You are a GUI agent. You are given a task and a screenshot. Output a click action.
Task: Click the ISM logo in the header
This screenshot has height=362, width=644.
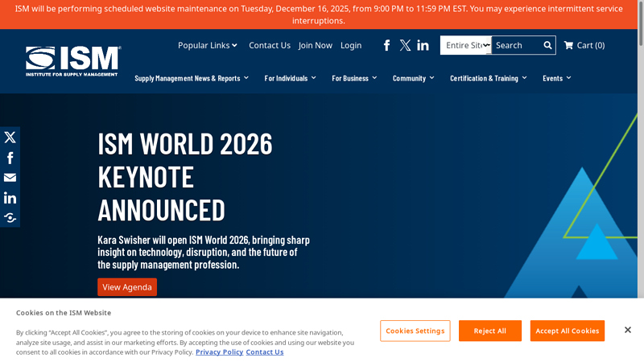click(73, 61)
